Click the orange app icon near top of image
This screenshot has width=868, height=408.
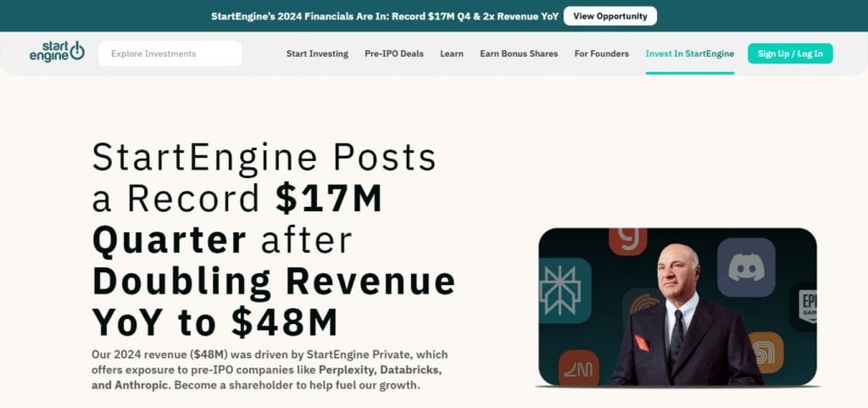pyautogui.click(x=628, y=242)
